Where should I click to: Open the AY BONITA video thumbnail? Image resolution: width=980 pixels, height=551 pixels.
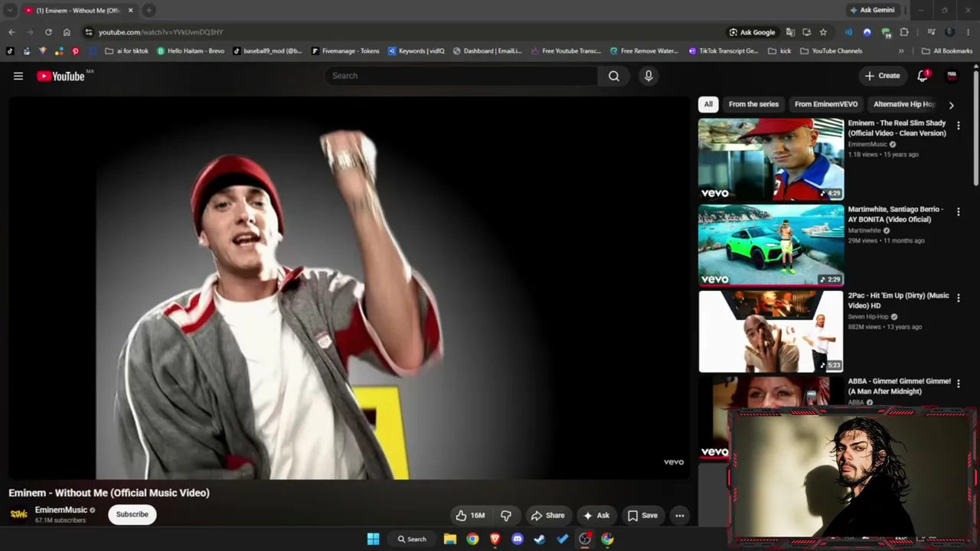[771, 246]
